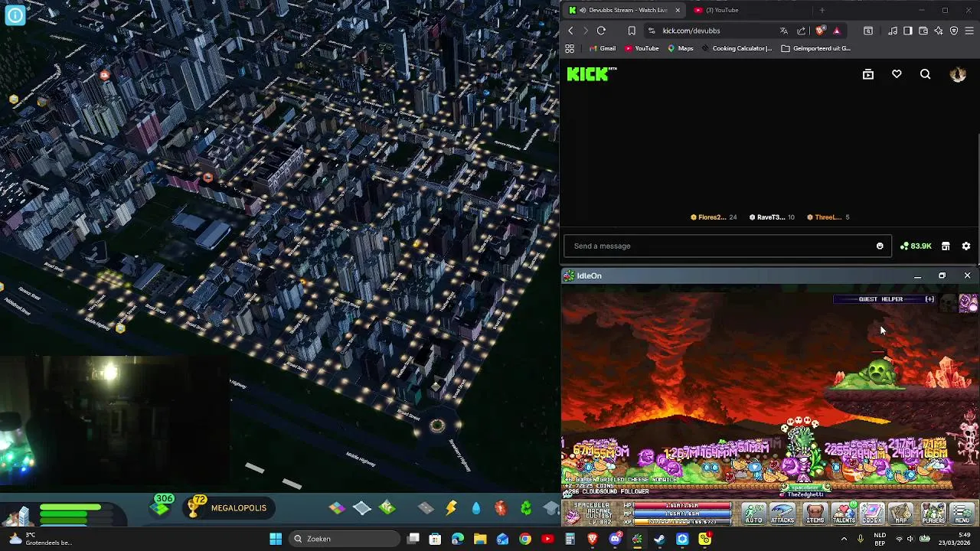Show hidden system tray icons

pos(844,539)
